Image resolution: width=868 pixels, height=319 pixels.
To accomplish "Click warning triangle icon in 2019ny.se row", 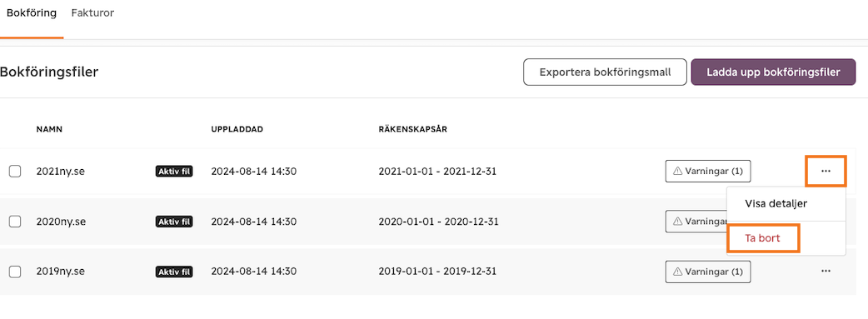I will coord(677,272).
